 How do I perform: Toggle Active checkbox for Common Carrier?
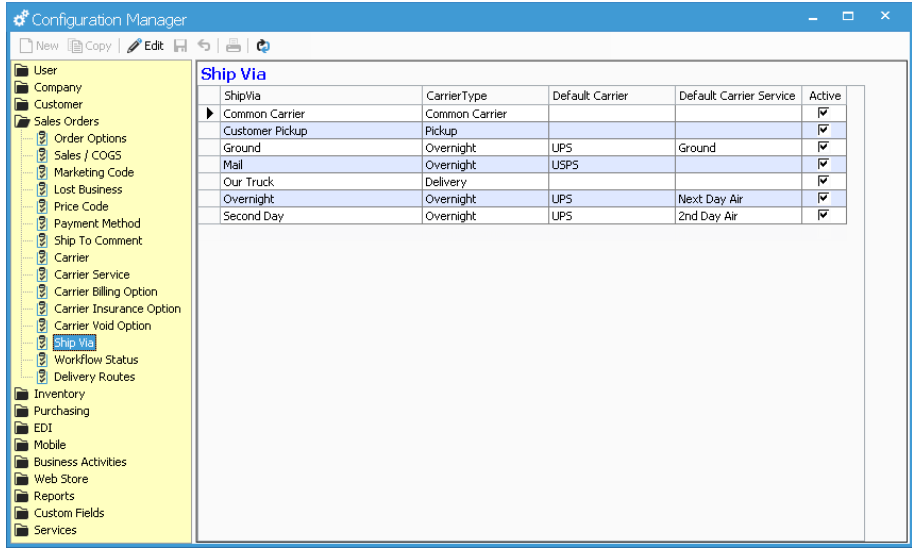click(x=823, y=112)
